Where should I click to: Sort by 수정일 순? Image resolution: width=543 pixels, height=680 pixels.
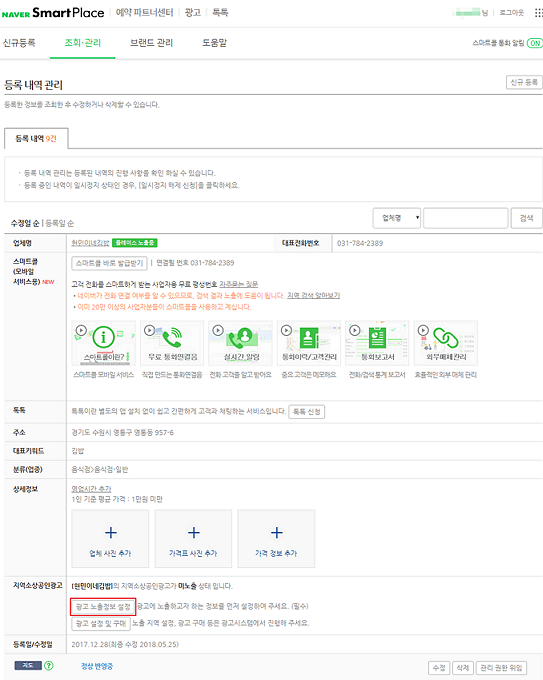[25, 223]
